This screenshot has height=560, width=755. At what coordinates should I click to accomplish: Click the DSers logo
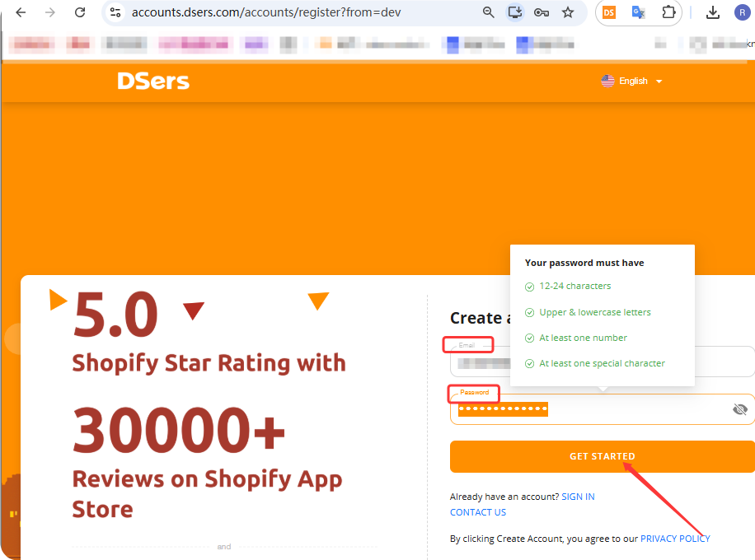[153, 81]
